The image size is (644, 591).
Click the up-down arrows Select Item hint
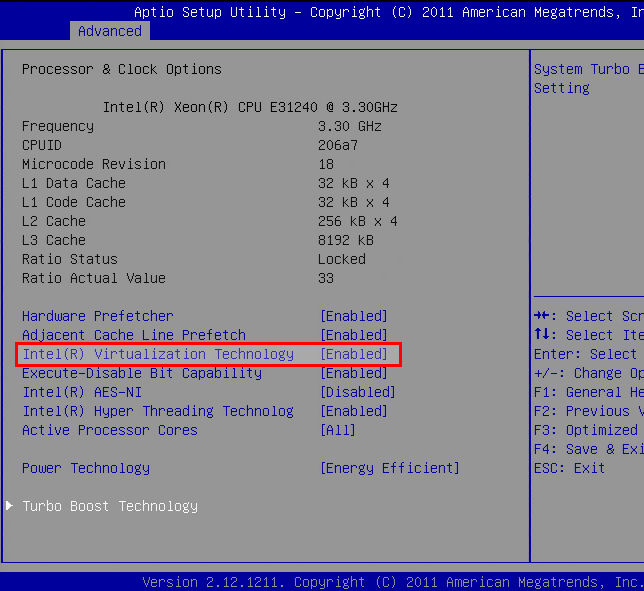click(589, 335)
